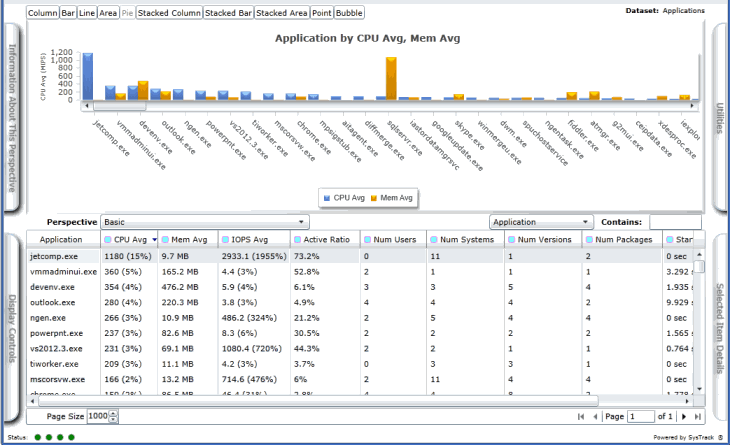Expand Information About This Perspective panel

(x=12, y=118)
